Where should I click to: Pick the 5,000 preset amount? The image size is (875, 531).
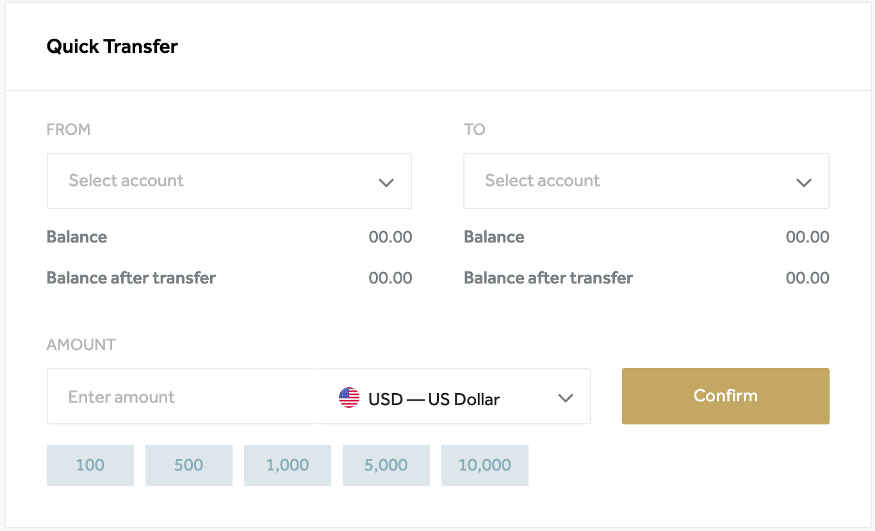(x=386, y=465)
